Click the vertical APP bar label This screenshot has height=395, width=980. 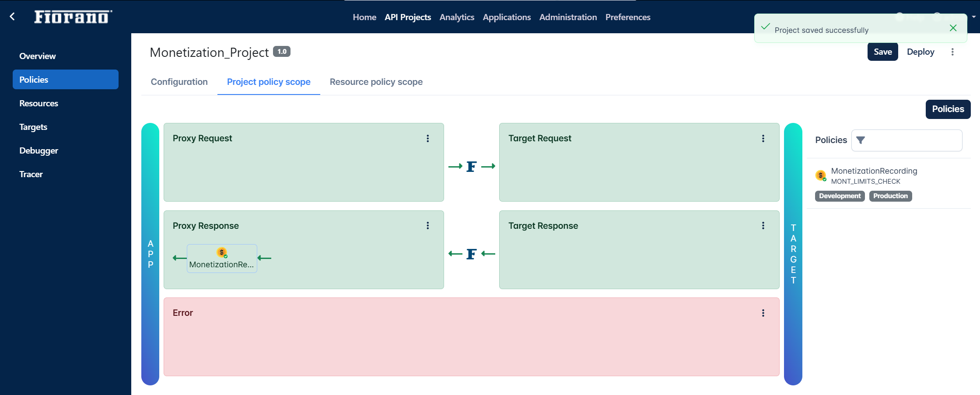pos(150,254)
